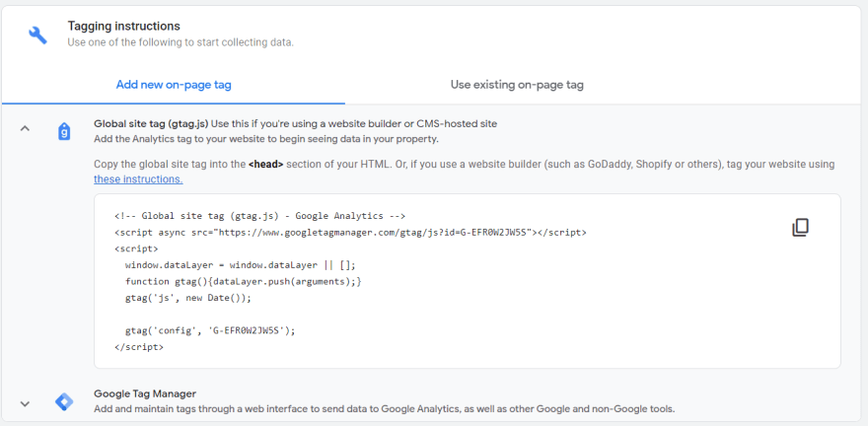Click the wrench Tagging instructions icon
The width and height of the screenshot is (868, 426).
pos(37,35)
